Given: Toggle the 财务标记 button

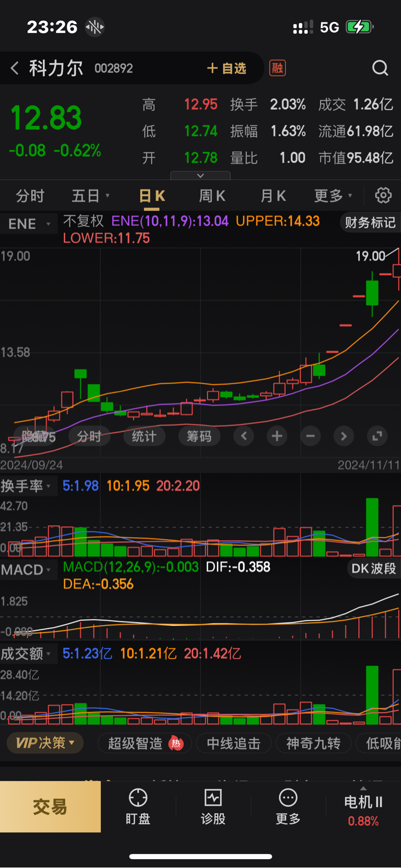Looking at the screenshot, I should point(370,223).
